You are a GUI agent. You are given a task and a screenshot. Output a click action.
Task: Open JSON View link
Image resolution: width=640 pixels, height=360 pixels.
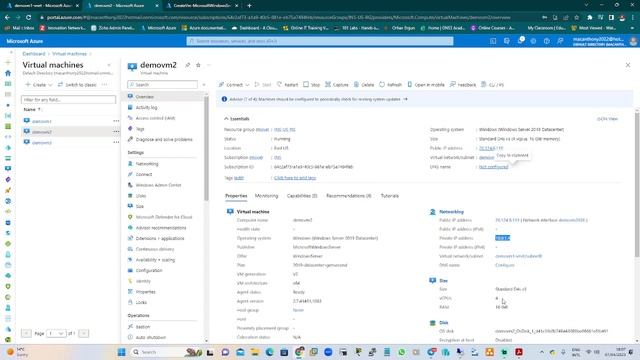[x=607, y=119]
